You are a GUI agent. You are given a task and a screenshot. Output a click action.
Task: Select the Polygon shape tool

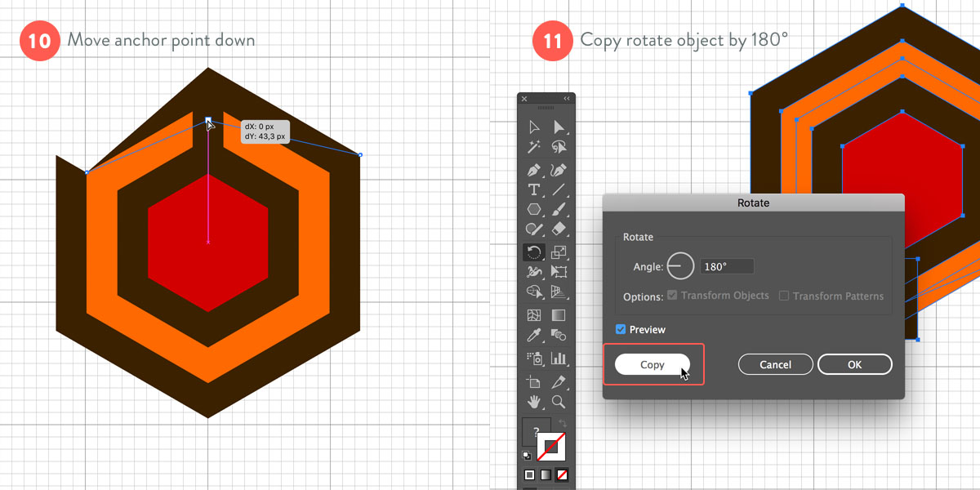click(x=534, y=210)
